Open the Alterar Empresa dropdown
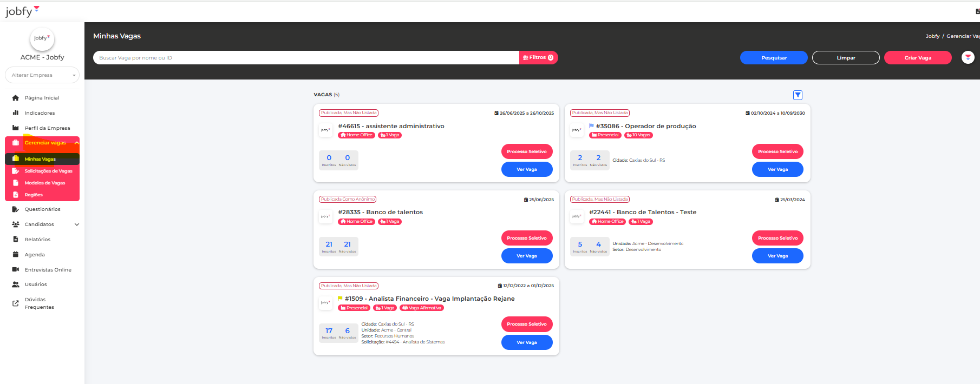The width and height of the screenshot is (980, 384). pyautogui.click(x=42, y=75)
